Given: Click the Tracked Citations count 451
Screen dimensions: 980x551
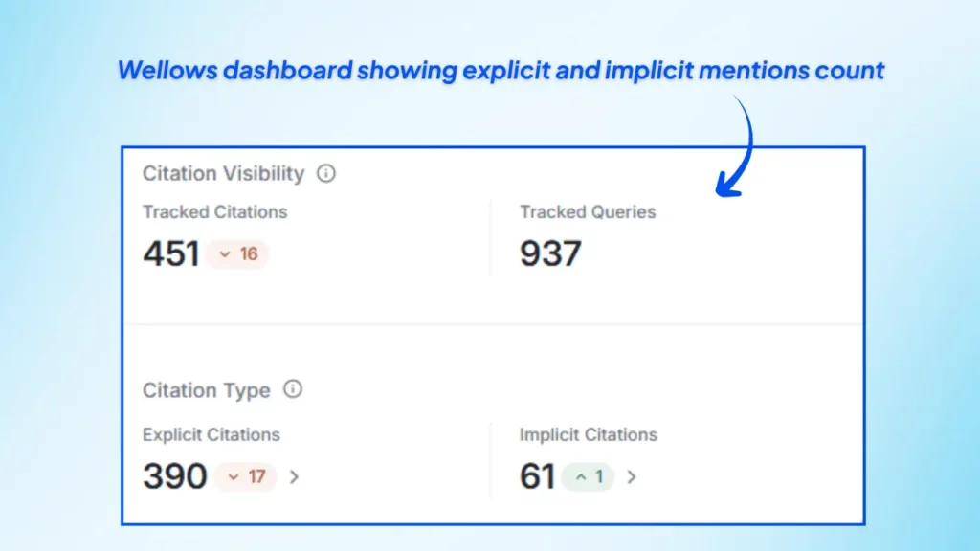Looking at the screenshot, I should click(x=171, y=253).
